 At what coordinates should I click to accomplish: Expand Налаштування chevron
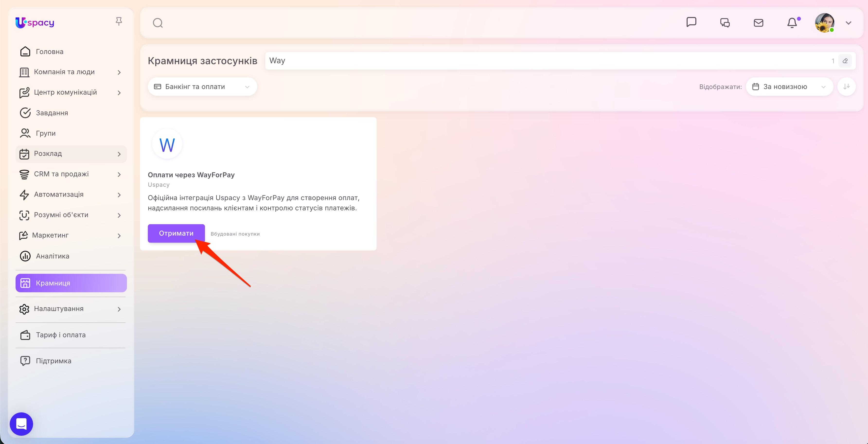tap(119, 309)
